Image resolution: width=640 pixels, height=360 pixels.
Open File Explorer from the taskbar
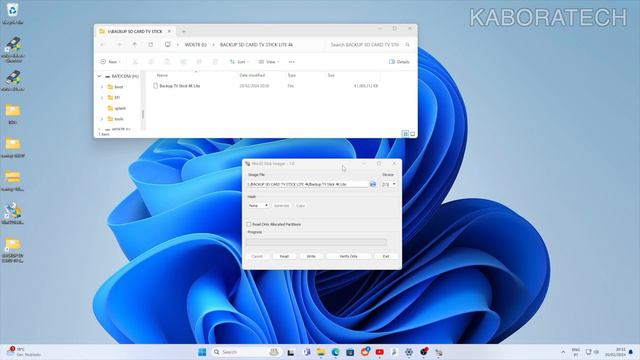click(x=321, y=352)
